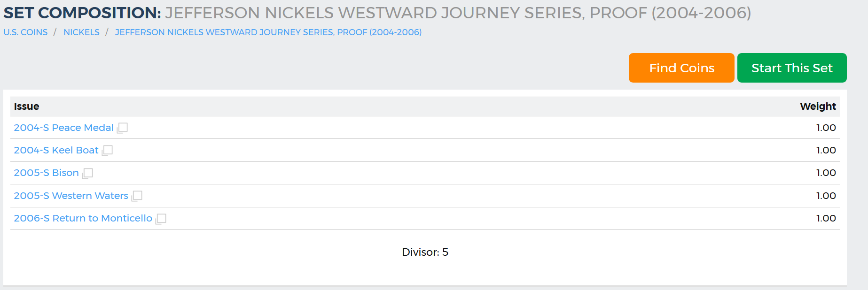The image size is (868, 290).
Task: Click the Divisor: 5 text
Action: point(425,252)
